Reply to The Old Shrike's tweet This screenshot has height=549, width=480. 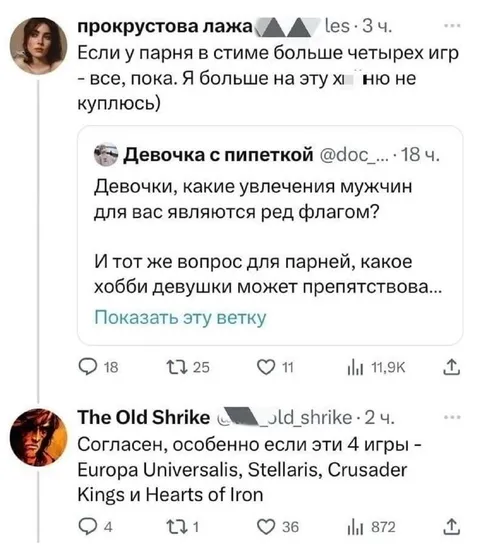(x=87, y=527)
